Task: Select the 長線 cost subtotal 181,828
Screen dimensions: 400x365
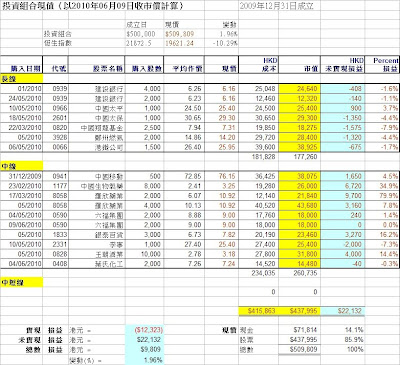Action: 264,157
